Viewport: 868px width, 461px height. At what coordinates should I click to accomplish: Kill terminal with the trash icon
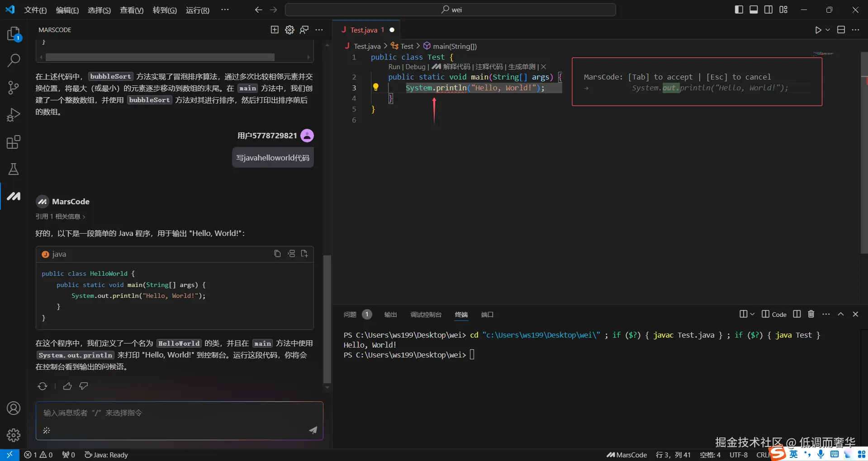[x=811, y=314]
